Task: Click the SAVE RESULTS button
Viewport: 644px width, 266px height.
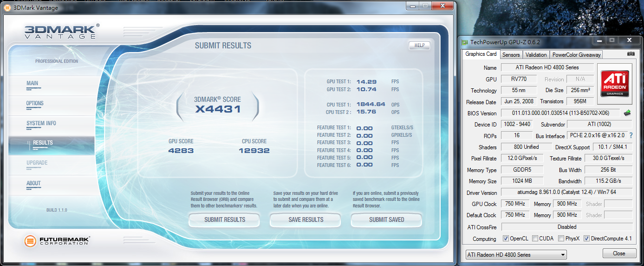Action: coord(306,219)
